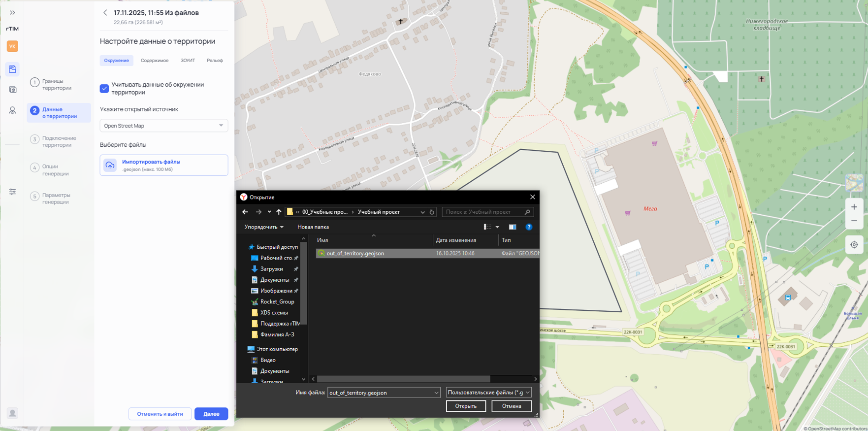Uncheck the consider territory surroundings checkbox
This screenshot has width=868, height=431.
tap(104, 89)
